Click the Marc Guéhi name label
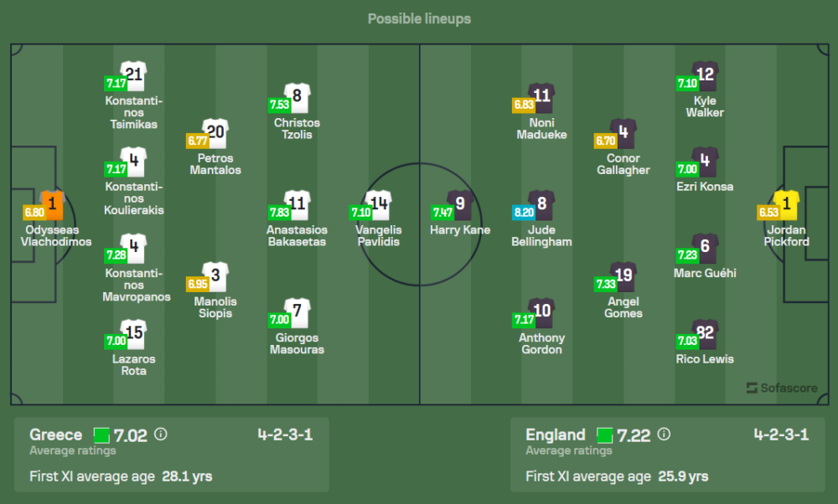Image resolution: width=838 pixels, height=504 pixels. [705, 273]
